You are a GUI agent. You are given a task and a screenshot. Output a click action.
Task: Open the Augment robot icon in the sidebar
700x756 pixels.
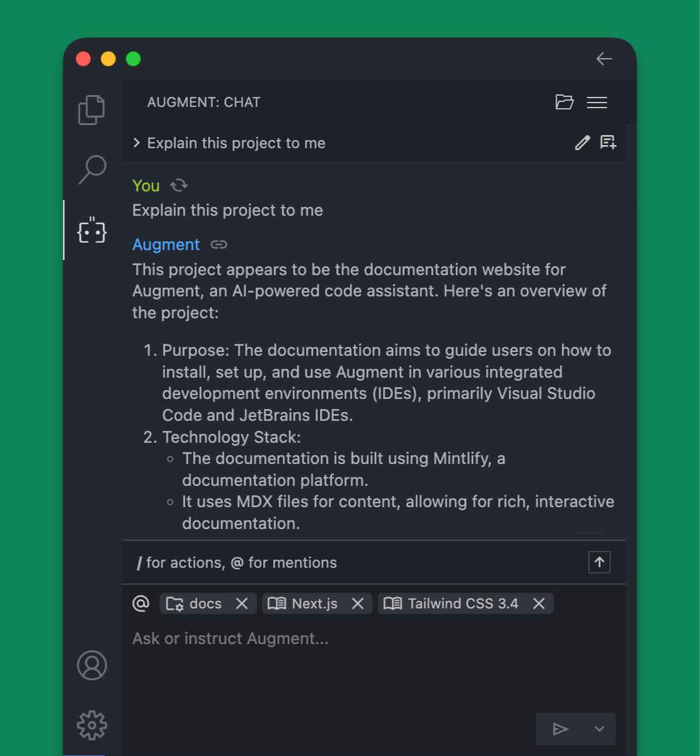[91, 230]
